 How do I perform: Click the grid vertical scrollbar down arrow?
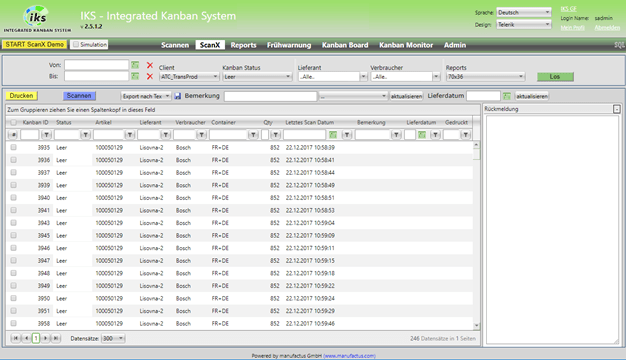[476, 326]
